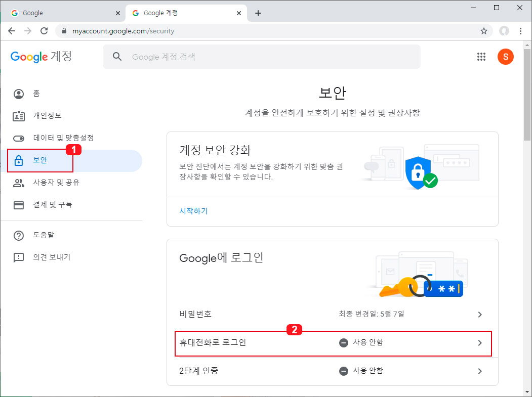Click the browser forward arrow
The width and height of the screenshot is (532, 397).
pos(28,31)
